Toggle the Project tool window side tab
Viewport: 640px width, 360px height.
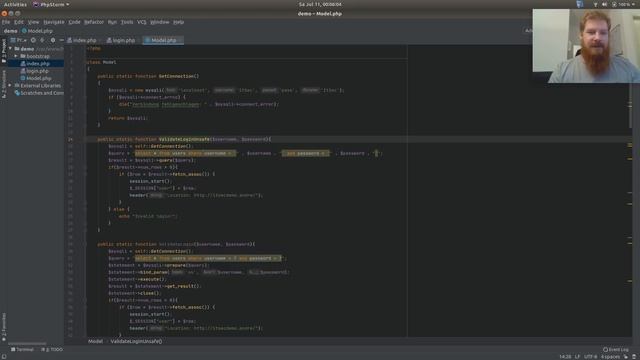(4, 51)
